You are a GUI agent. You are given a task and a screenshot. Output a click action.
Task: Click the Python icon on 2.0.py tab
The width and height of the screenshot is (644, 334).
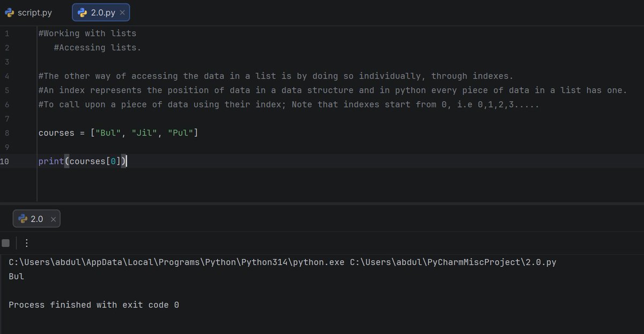[x=82, y=12]
